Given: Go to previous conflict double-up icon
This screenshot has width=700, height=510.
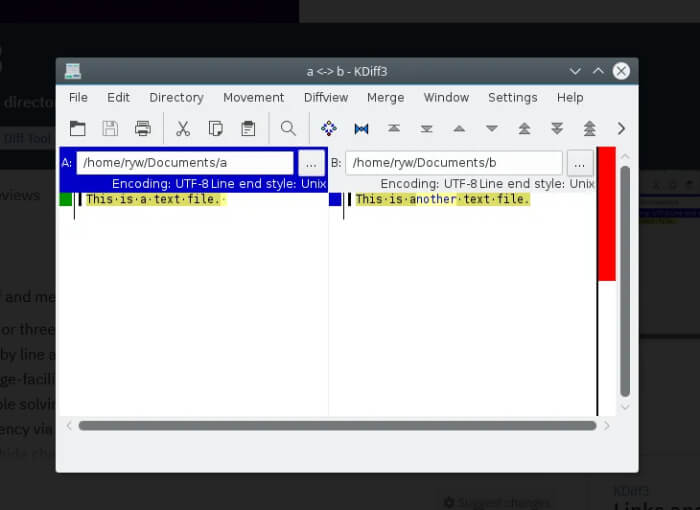Looking at the screenshot, I should 524,129.
